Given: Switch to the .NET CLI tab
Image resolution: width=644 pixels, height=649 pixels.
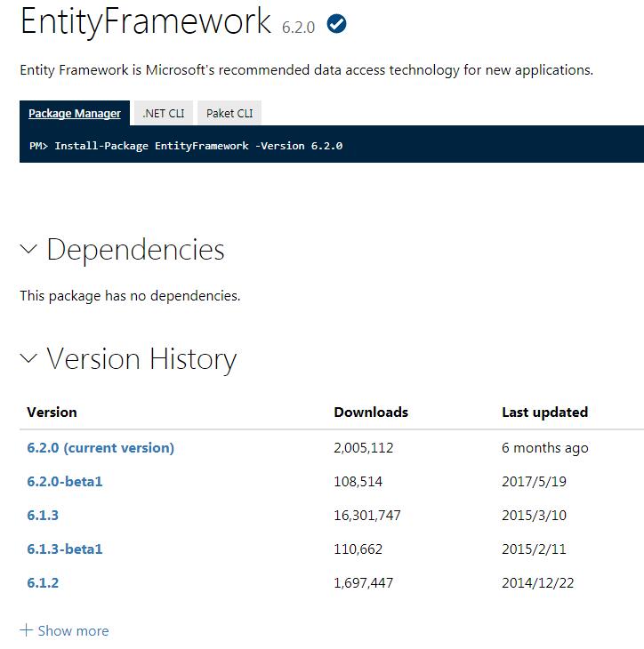Looking at the screenshot, I should coord(164,113).
